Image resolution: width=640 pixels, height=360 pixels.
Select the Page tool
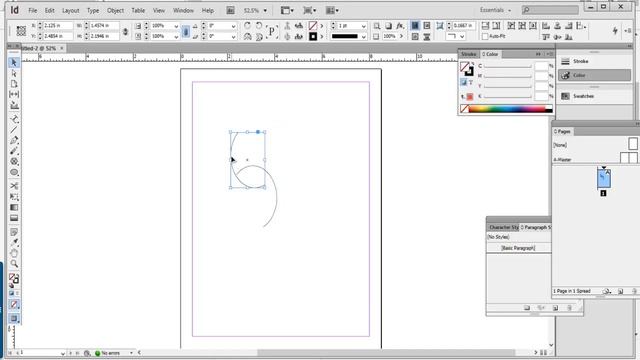pos(14,84)
